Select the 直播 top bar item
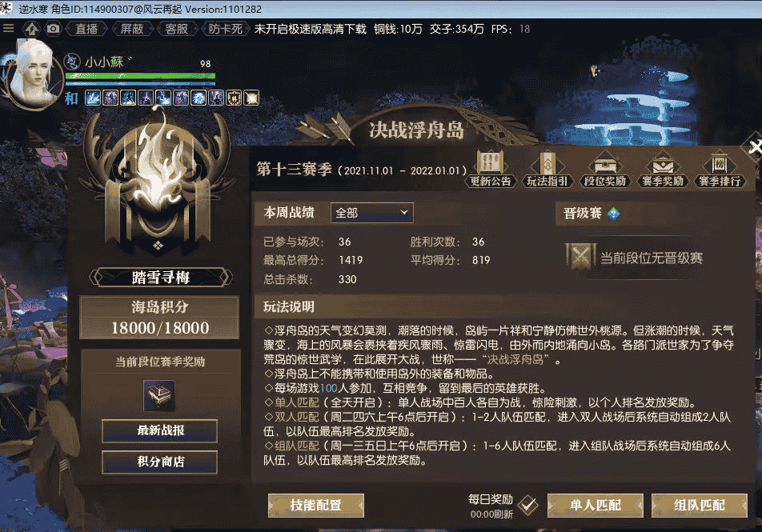This screenshot has width=762, height=532. click(x=86, y=29)
